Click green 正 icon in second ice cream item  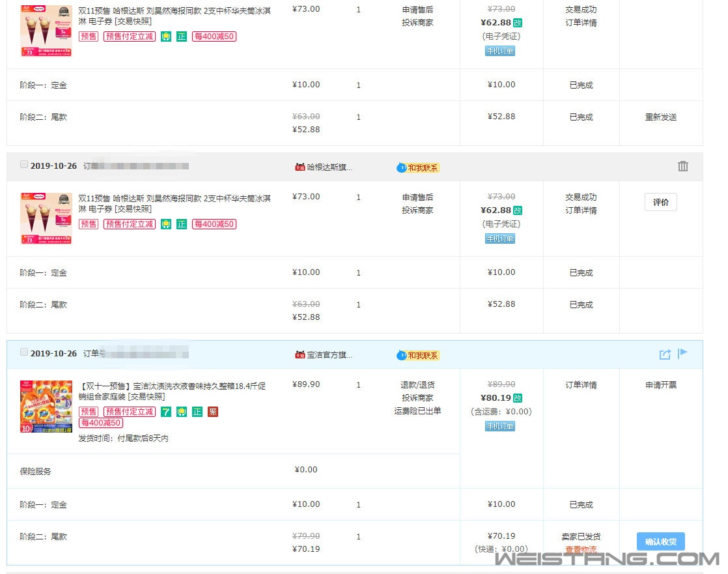click(x=182, y=224)
